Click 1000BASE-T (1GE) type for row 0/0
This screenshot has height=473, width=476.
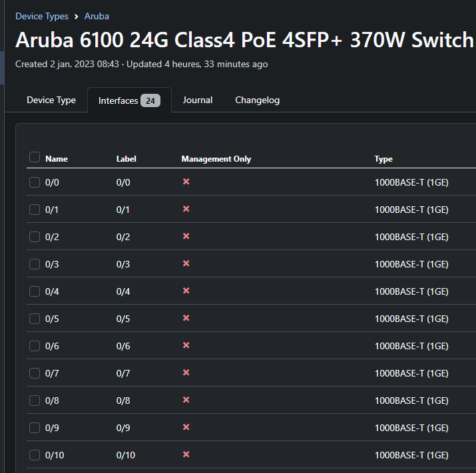pos(411,182)
